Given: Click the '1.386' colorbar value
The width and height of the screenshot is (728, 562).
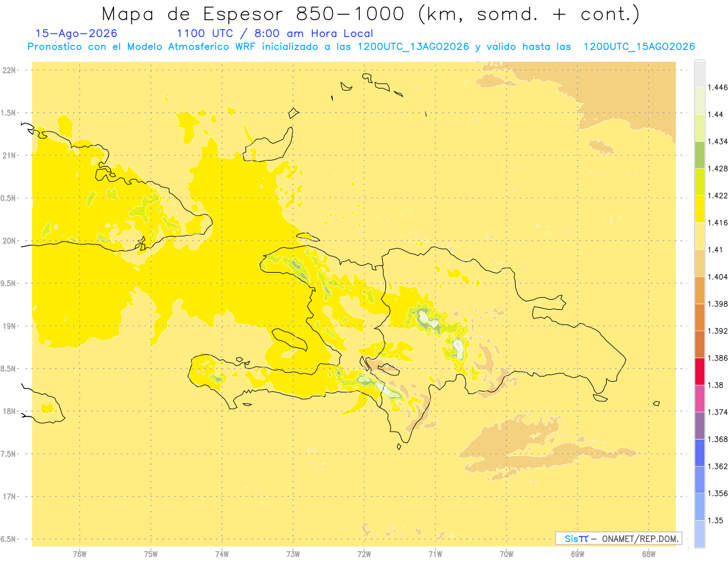Looking at the screenshot, I should [x=718, y=358].
